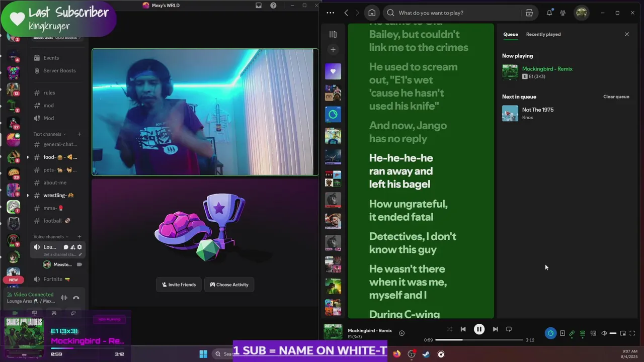Click Invite Friends button
Viewport: 644px width, 362px height.
tap(179, 285)
